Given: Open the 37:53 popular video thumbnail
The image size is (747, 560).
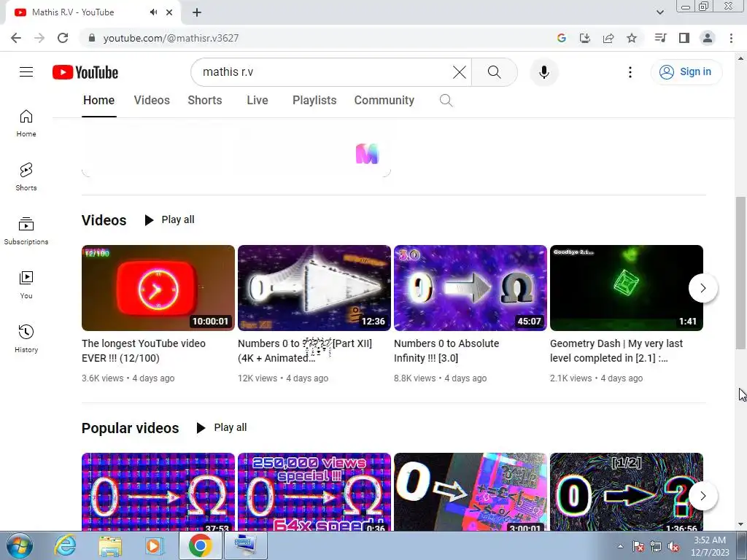Looking at the screenshot, I should (x=158, y=492).
